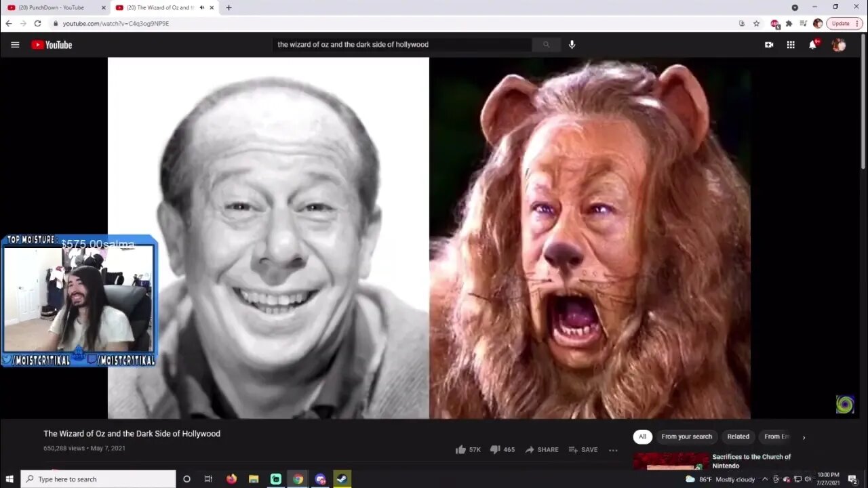
Task: Close the Wizard of Oz tab
Action: [212, 7]
